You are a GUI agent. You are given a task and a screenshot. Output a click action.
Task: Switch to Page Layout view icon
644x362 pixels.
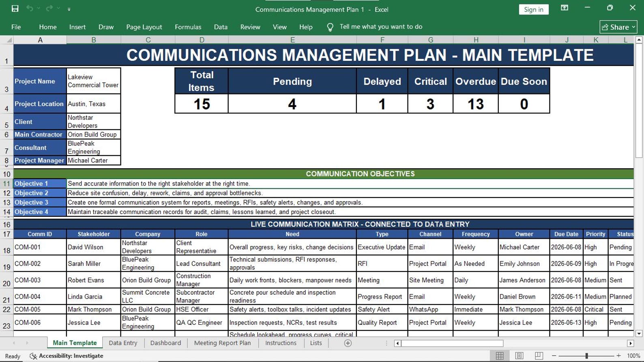tap(519, 356)
